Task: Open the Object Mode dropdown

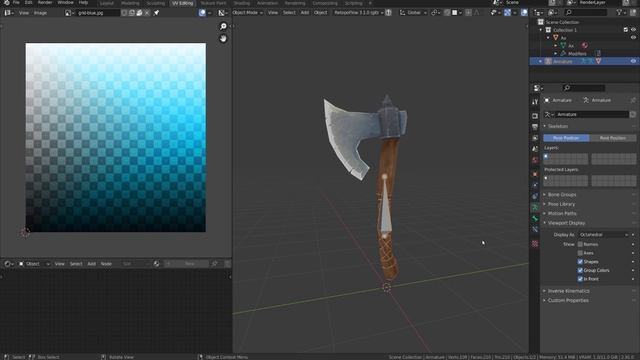Action: (x=247, y=13)
